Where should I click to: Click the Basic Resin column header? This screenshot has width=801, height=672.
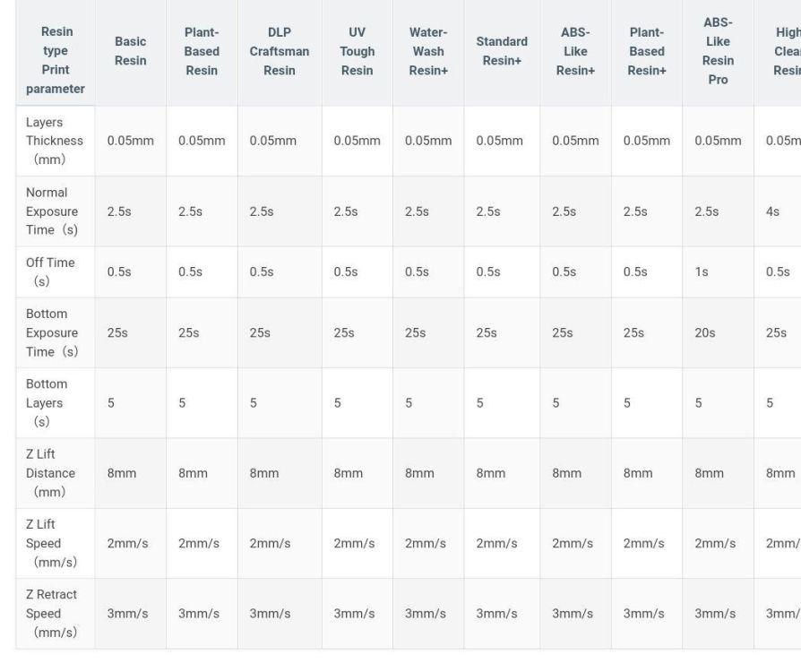tap(131, 51)
